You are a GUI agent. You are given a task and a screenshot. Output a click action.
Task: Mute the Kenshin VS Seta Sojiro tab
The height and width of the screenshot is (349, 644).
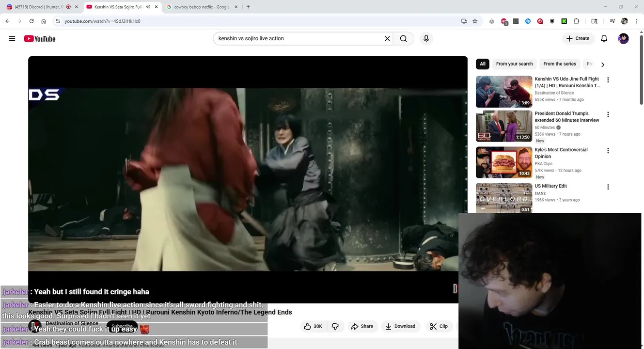coord(148,7)
